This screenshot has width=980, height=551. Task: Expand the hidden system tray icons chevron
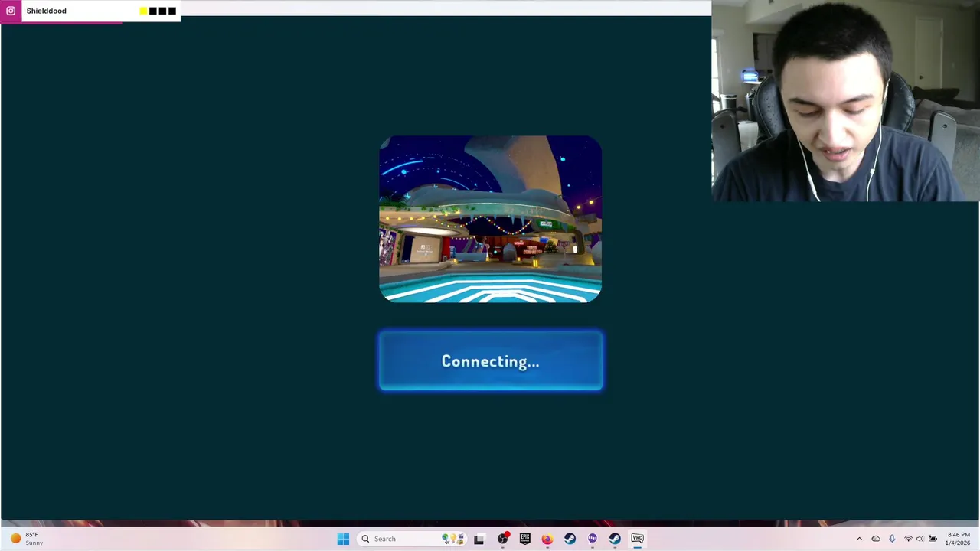859,539
